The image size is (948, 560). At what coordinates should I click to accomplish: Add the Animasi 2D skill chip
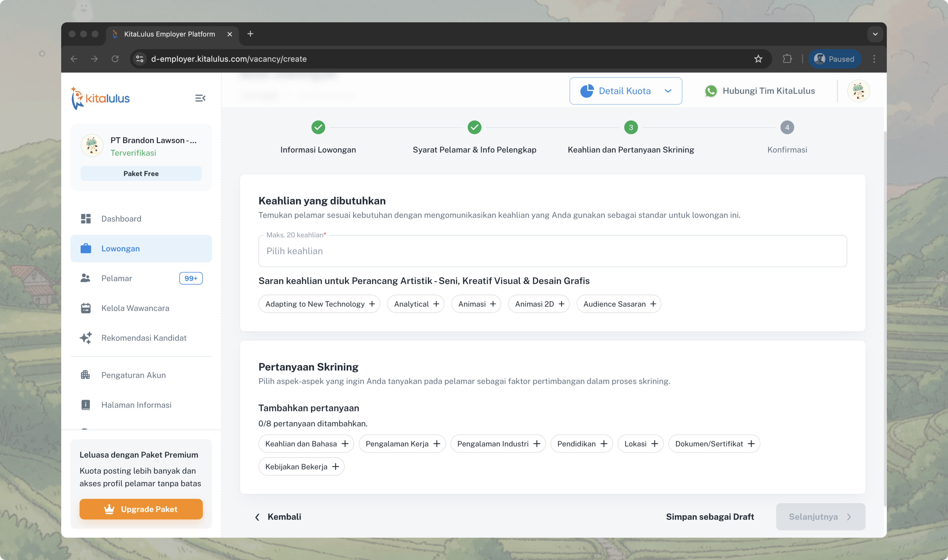pyautogui.click(x=539, y=304)
